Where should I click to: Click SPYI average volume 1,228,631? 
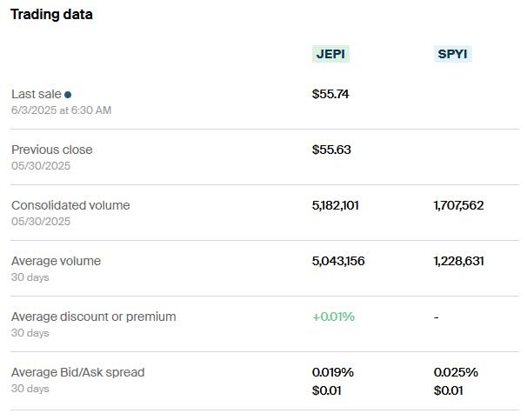pyautogui.click(x=458, y=261)
